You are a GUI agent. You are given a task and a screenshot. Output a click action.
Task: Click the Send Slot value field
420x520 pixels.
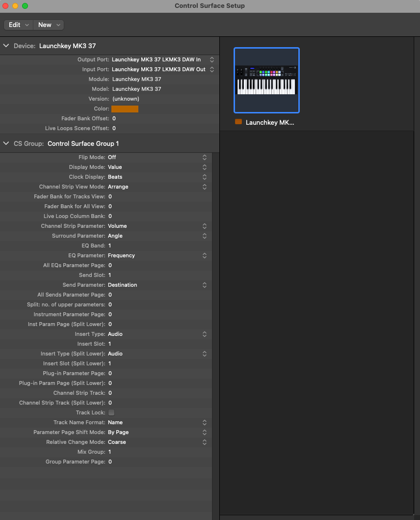tap(110, 275)
